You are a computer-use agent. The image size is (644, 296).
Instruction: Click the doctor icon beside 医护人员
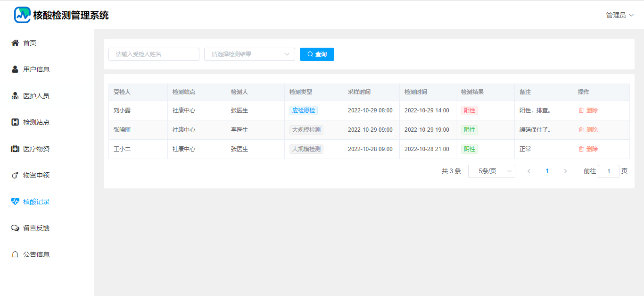15,96
